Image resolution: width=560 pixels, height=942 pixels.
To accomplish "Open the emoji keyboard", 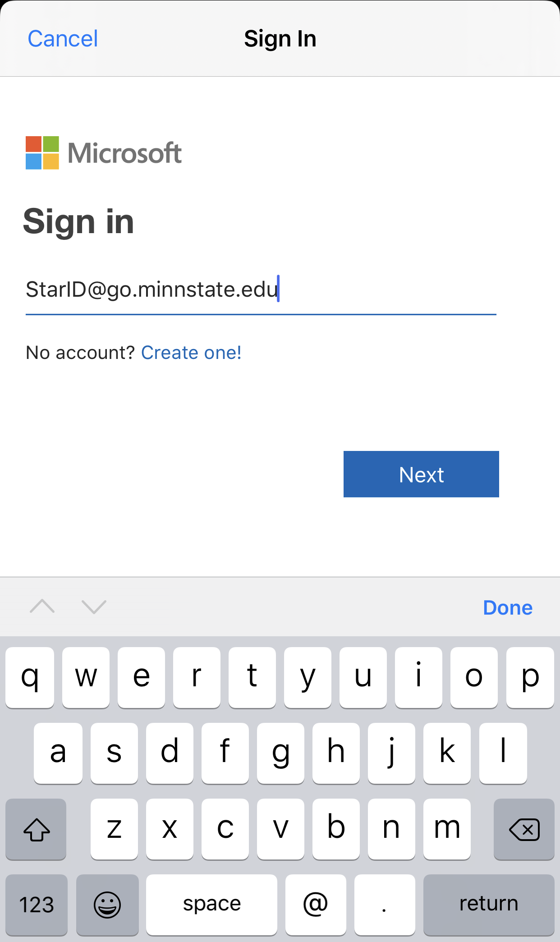I will tap(107, 904).
